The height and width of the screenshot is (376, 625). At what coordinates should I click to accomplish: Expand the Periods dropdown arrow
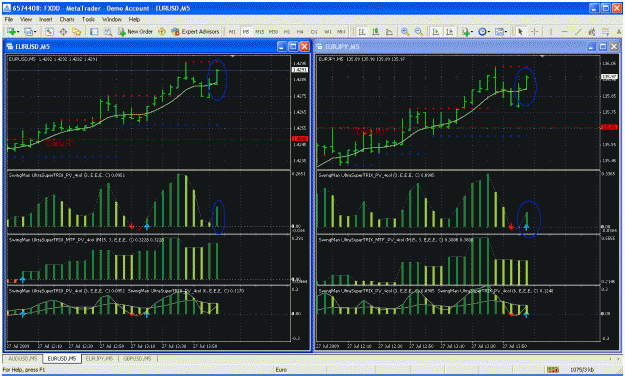[489, 32]
